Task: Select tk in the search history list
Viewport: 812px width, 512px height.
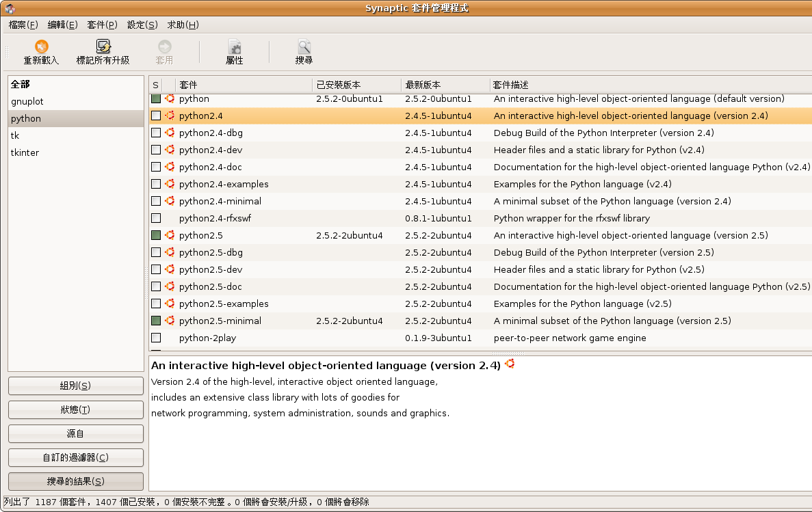Action: pos(76,135)
